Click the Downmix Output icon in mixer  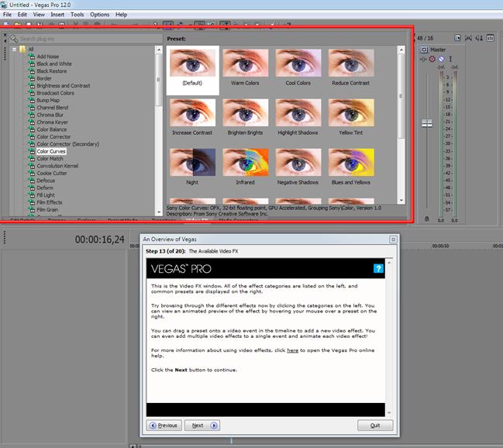tap(468, 38)
